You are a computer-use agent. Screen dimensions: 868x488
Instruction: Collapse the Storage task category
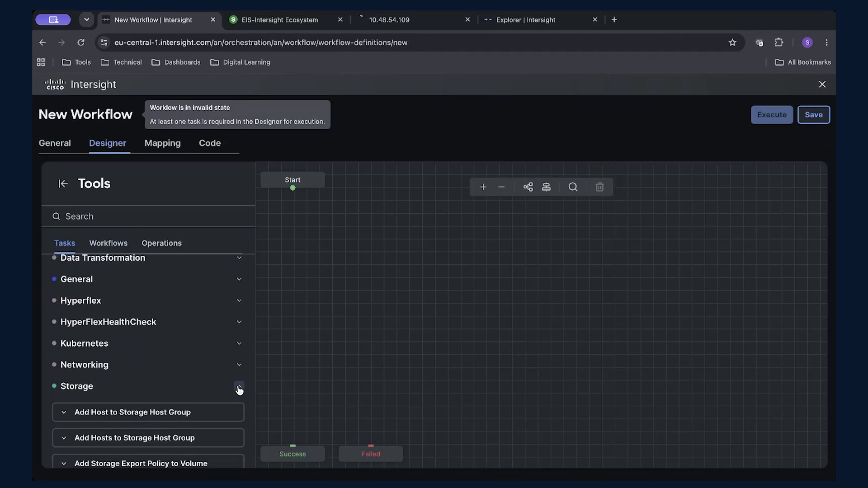239,386
